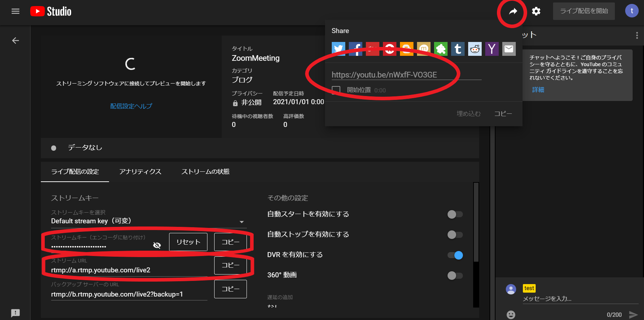Reveal the stream key with the eye icon
This screenshot has width=644, height=320.
point(157,245)
